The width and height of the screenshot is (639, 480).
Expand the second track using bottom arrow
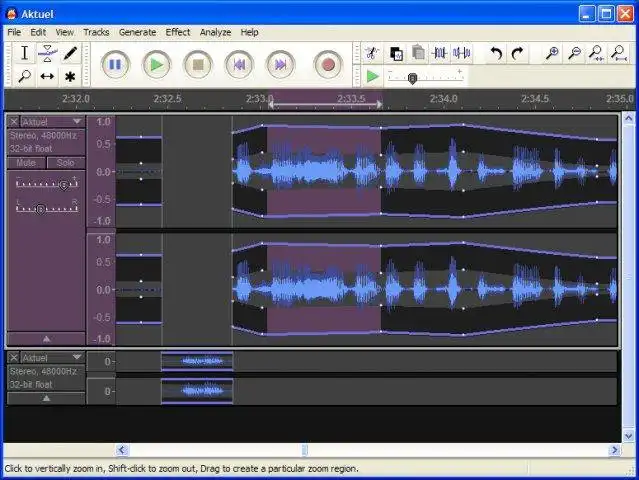point(46,398)
